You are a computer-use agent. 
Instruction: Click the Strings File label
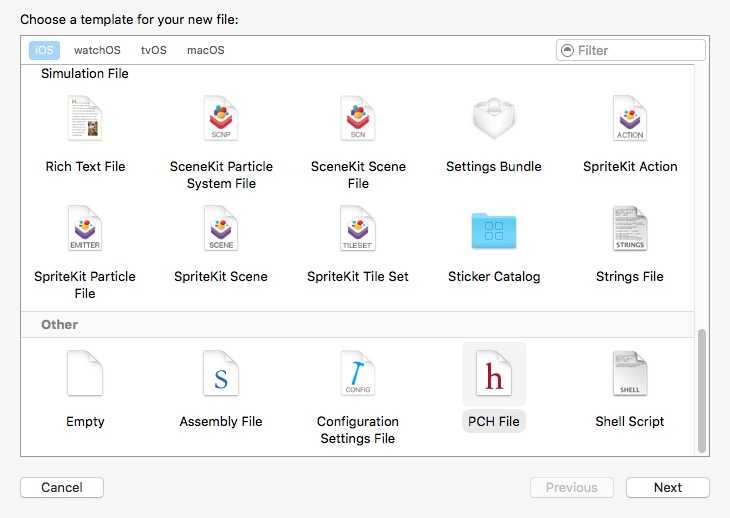(x=629, y=276)
